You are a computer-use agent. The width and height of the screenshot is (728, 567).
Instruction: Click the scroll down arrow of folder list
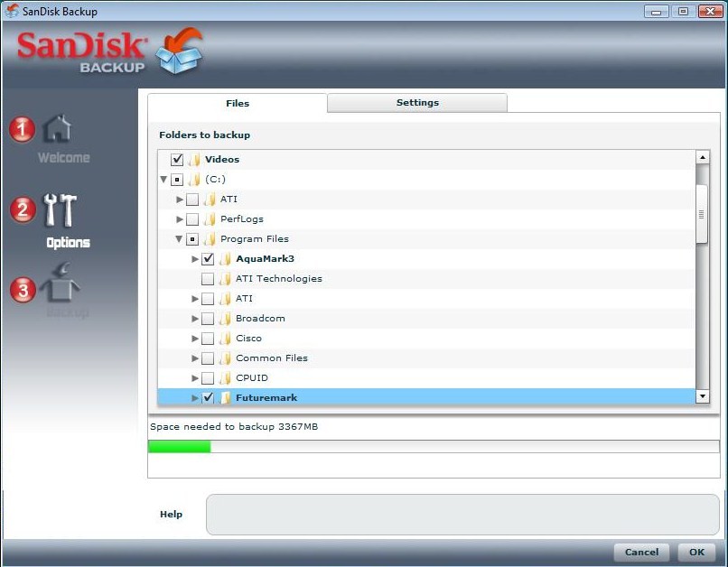click(x=703, y=396)
